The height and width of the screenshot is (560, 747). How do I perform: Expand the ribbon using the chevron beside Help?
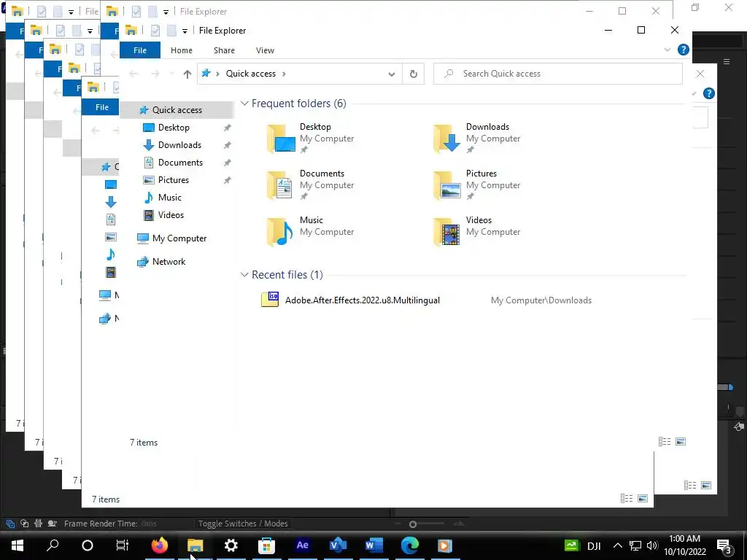(667, 50)
